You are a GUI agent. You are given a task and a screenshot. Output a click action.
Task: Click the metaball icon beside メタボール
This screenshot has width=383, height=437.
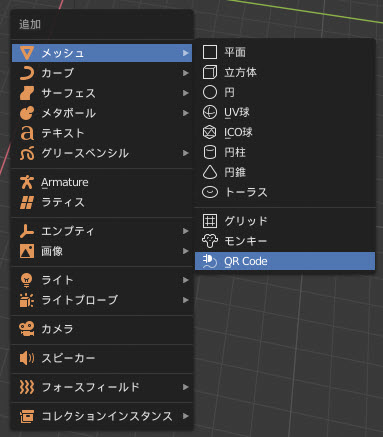[27, 113]
